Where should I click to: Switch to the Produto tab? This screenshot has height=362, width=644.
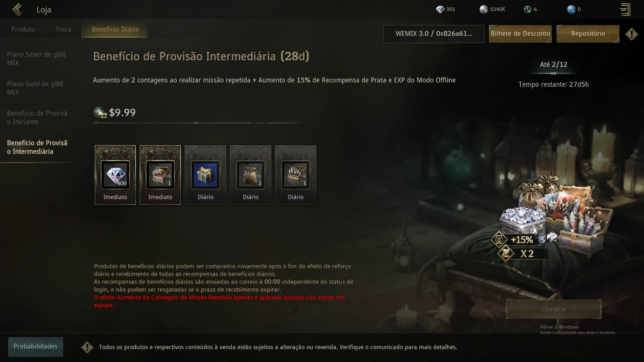(x=23, y=29)
